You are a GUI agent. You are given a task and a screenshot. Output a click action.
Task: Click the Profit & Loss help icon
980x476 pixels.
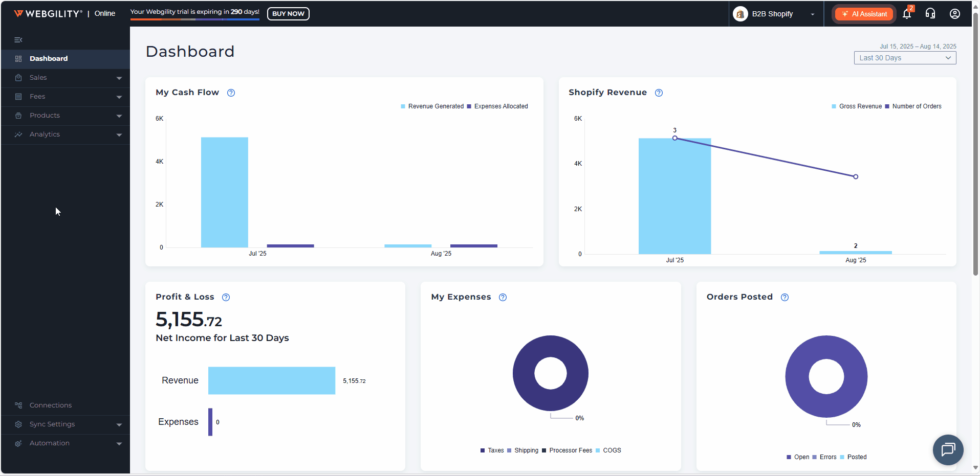pos(226,297)
